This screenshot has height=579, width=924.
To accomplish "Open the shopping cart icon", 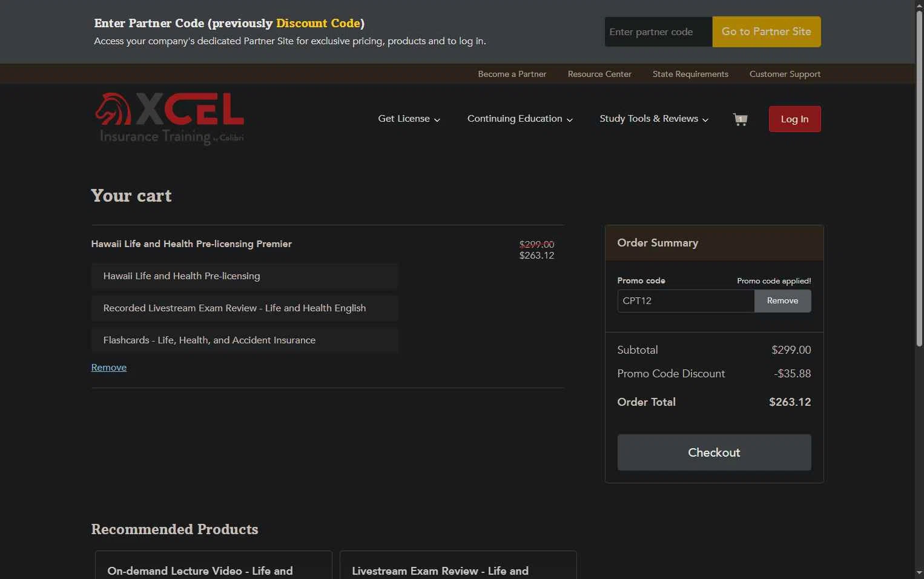I will pos(740,119).
